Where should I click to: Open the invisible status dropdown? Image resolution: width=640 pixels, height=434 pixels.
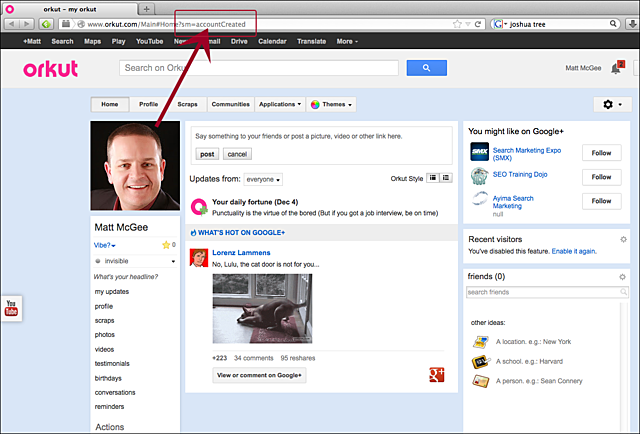click(135, 261)
